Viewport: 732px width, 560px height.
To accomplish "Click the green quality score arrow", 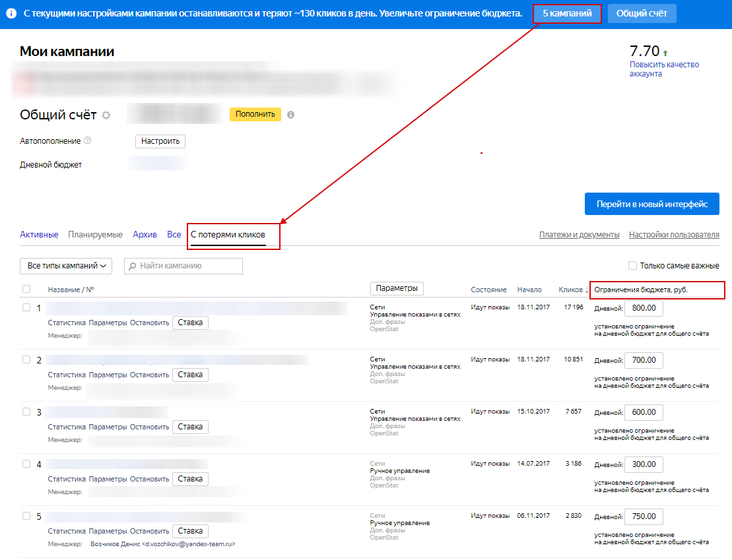I will pyautogui.click(x=665, y=53).
